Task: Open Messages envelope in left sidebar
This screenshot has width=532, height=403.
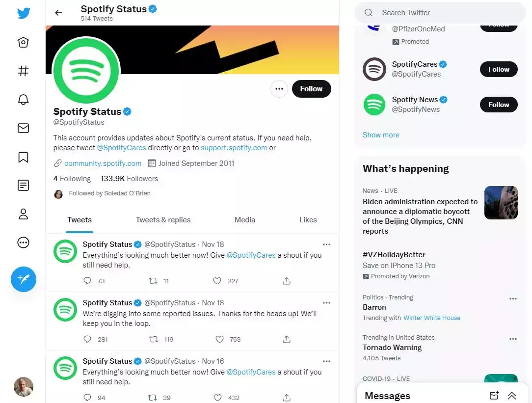Action: tap(23, 128)
